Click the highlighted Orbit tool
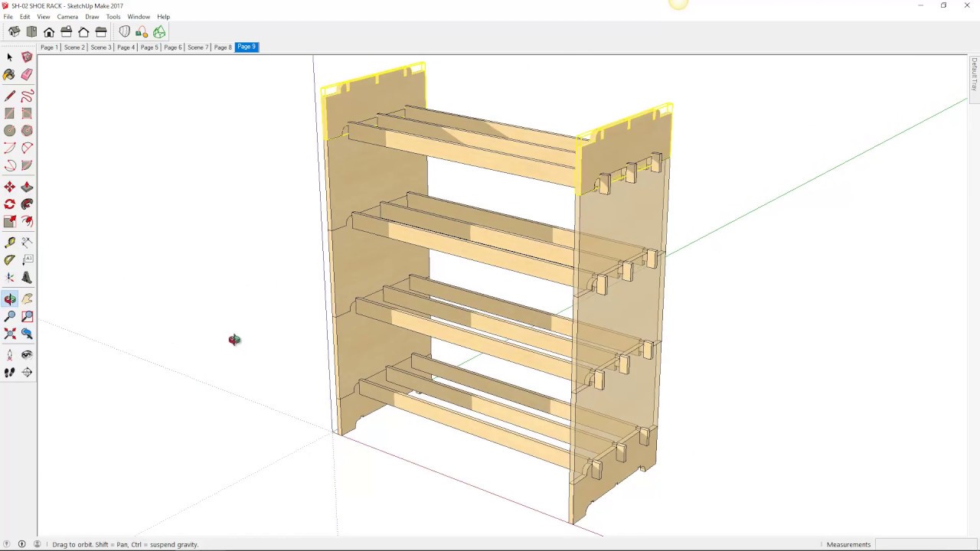Image resolution: width=980 pixels, height=551 pixels. click(9, 299)
